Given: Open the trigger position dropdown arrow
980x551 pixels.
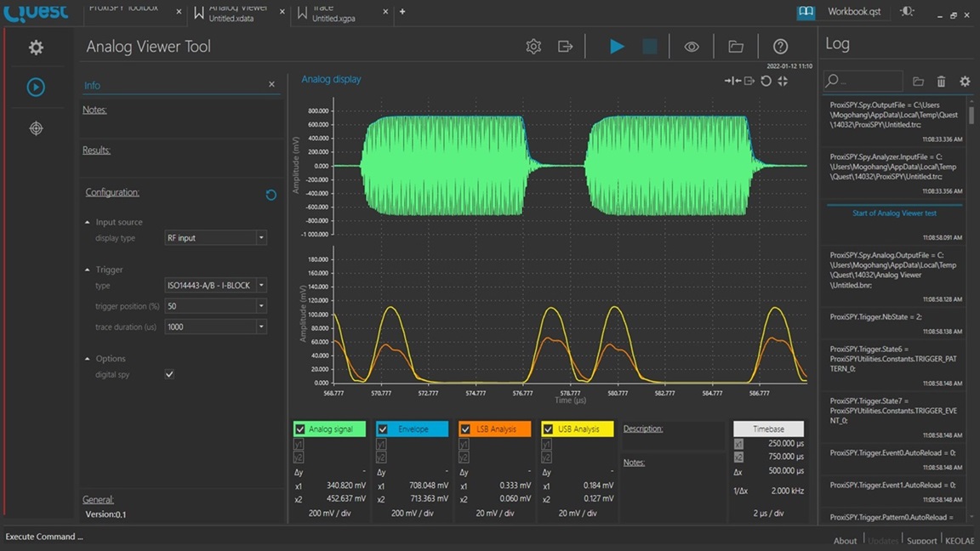Looking at the screenshot, I should 261,306.
